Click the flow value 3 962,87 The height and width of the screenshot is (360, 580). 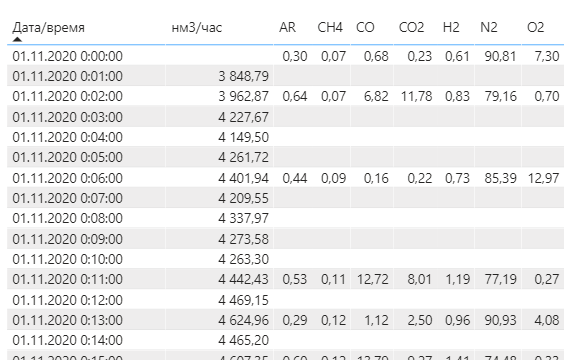(x=243, y=96)
